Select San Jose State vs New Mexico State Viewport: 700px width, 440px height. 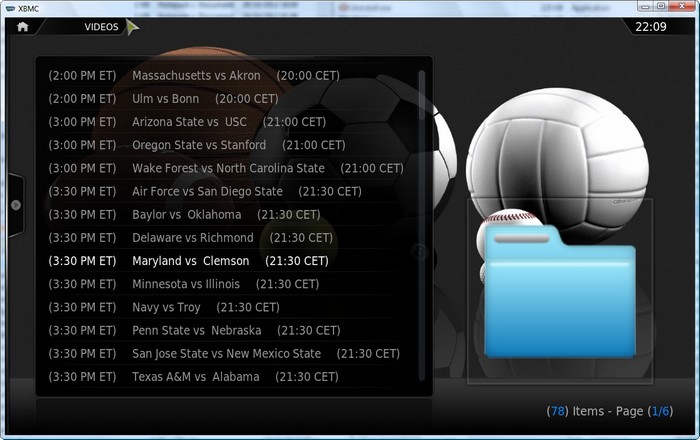[x=228, y=354]
